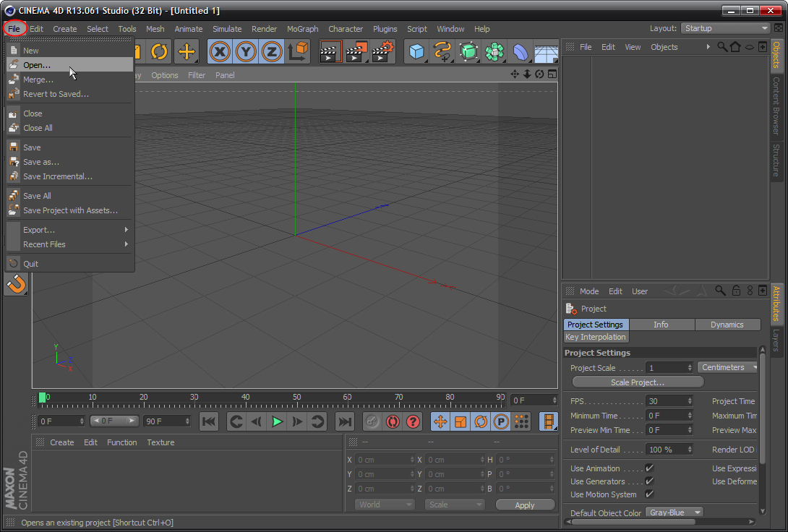Toggle the Z-axis lock icon
The height and width of the screenshot is (532, 788).
click(271, 52)
